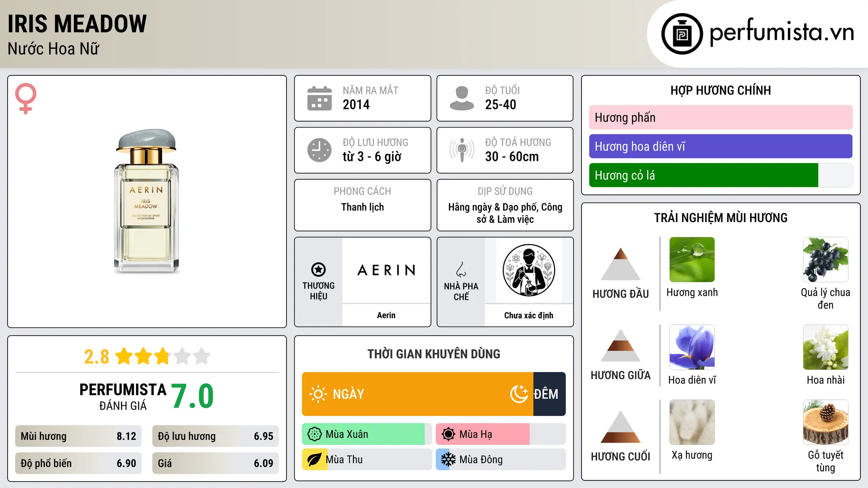Click the base note pyramid icon
This screenshot has height=488, width=868.
620,427
